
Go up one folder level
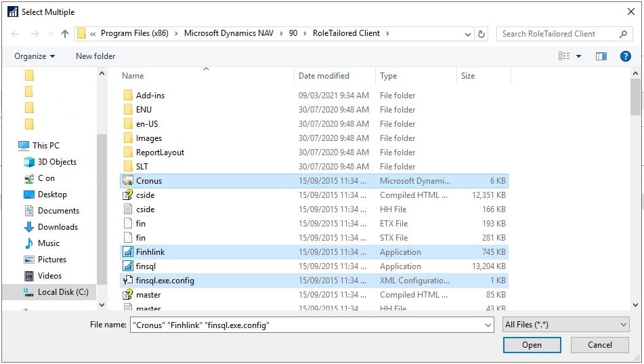tap(65, 34)
